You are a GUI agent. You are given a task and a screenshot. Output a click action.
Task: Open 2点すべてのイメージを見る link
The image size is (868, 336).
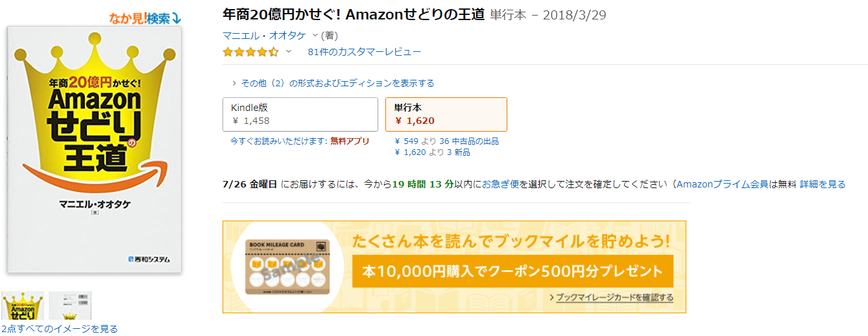click(x=59, y=329)
